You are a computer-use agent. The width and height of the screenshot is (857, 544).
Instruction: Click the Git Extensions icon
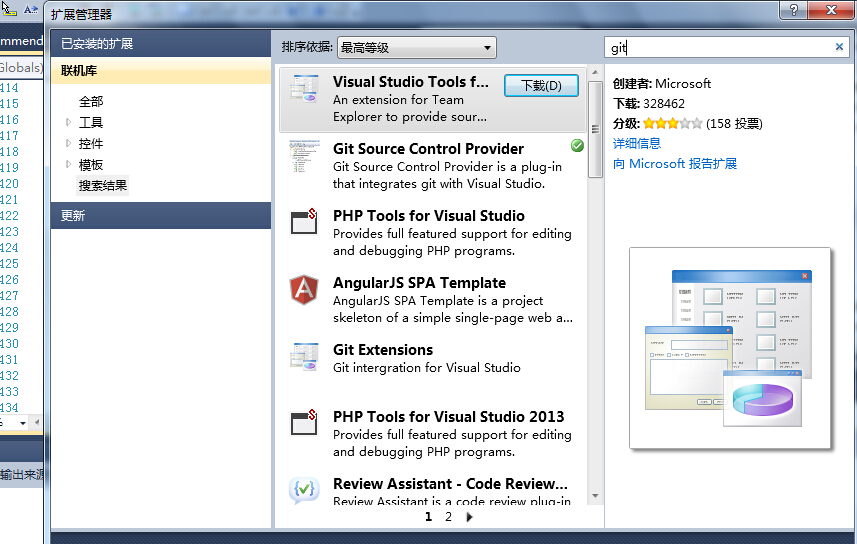click(304, 357)
